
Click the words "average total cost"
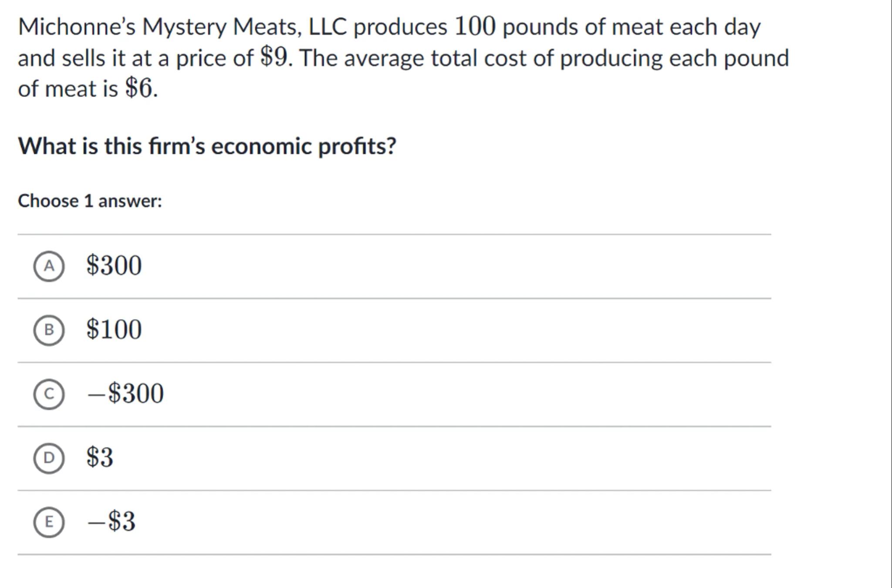pyautogui.click(x=435, y=58)
